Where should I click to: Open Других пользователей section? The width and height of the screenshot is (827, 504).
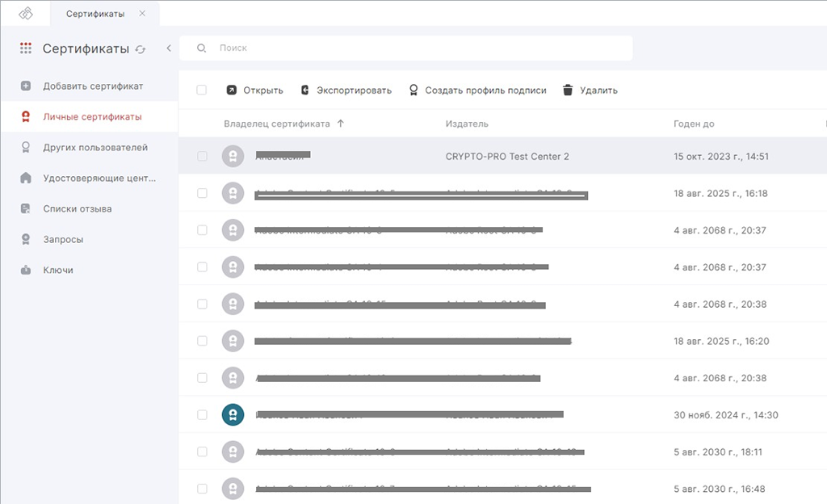pyautogui.click(x=95, y=148)
